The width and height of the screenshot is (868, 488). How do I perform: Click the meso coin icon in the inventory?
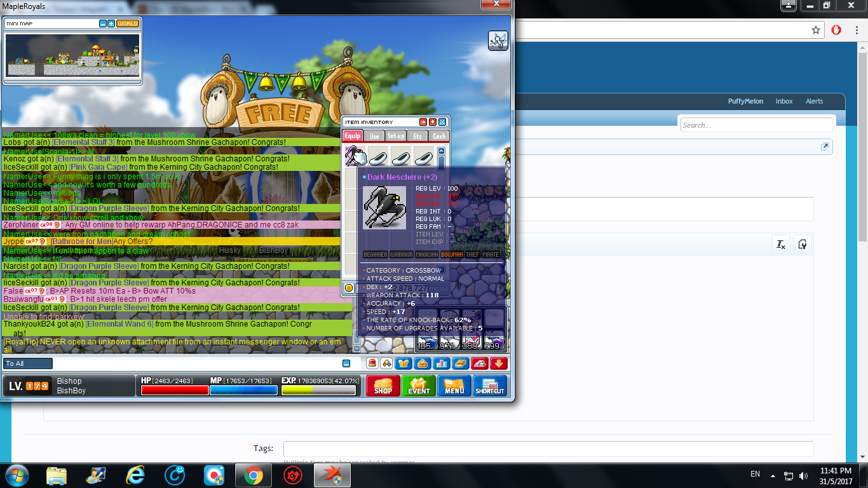click(x=349, y=287)
